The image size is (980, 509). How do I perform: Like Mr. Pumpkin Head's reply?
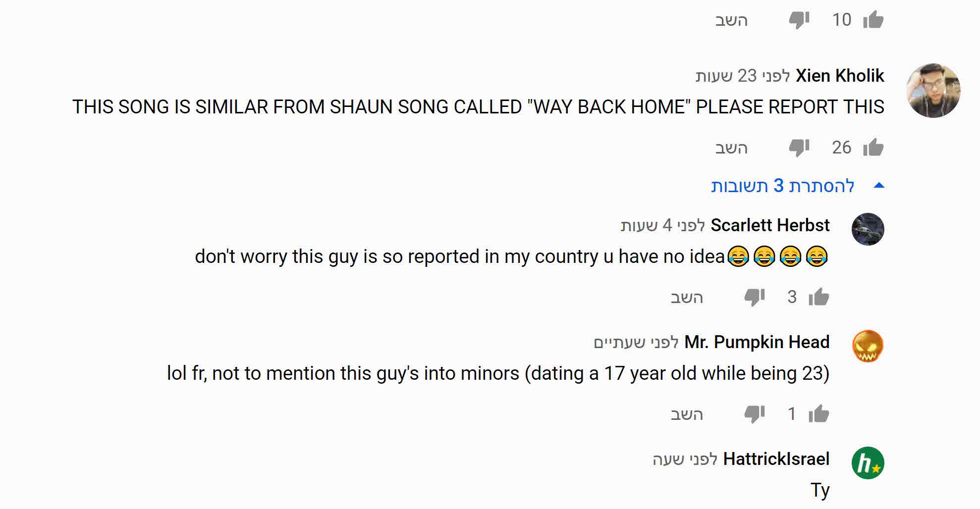(x=818, y=414)
